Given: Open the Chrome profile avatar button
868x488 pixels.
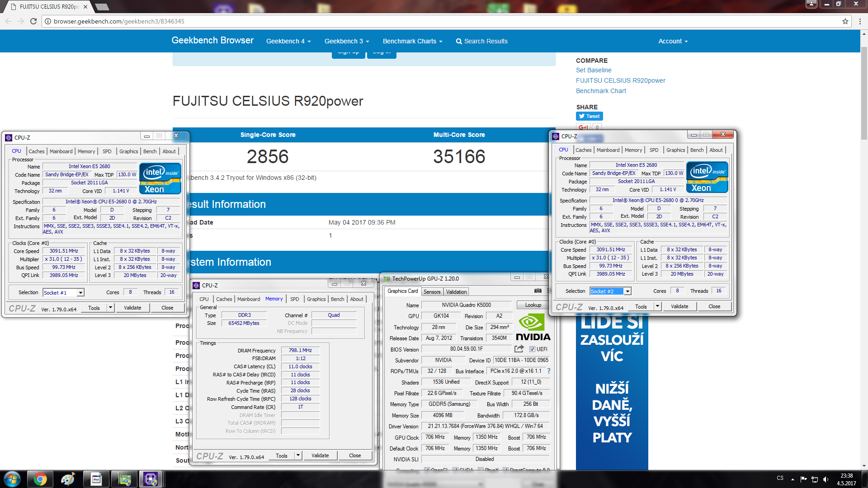Looking at the screenshot, I should point(811,4).
